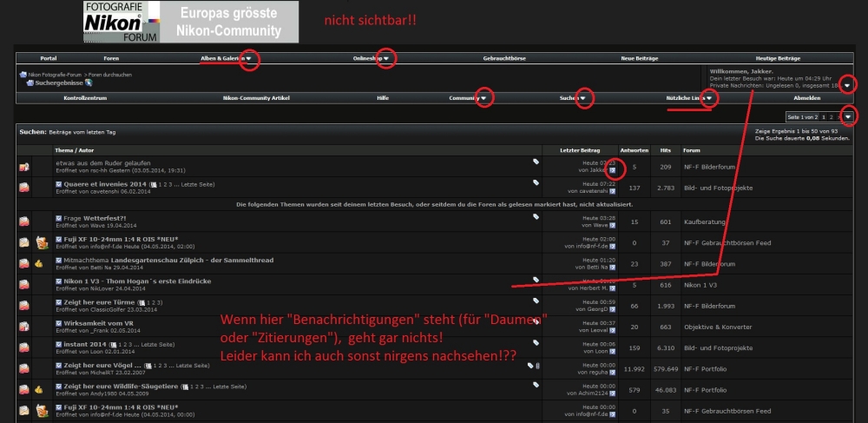Click first-unread checkmark icon before 'Frage Wetterfest?!'
This screenshot has width=868, height=423.
click(59, 218)
